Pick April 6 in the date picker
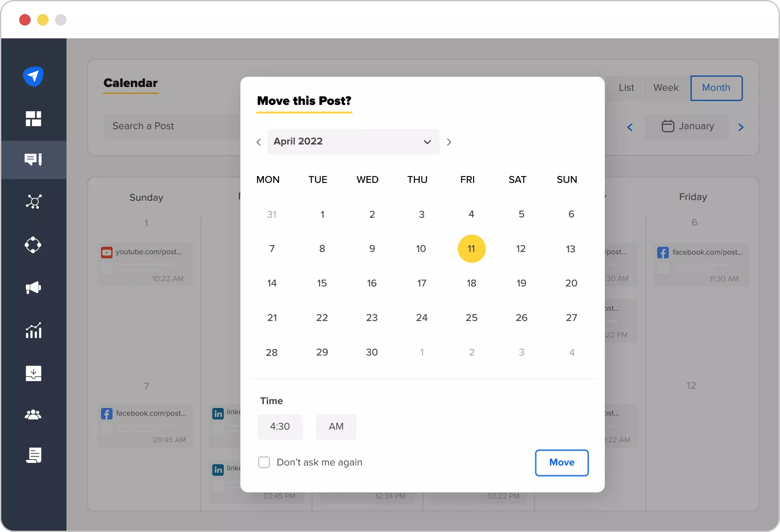This screenshot has width=780, height=532. [x=571, y=214]
